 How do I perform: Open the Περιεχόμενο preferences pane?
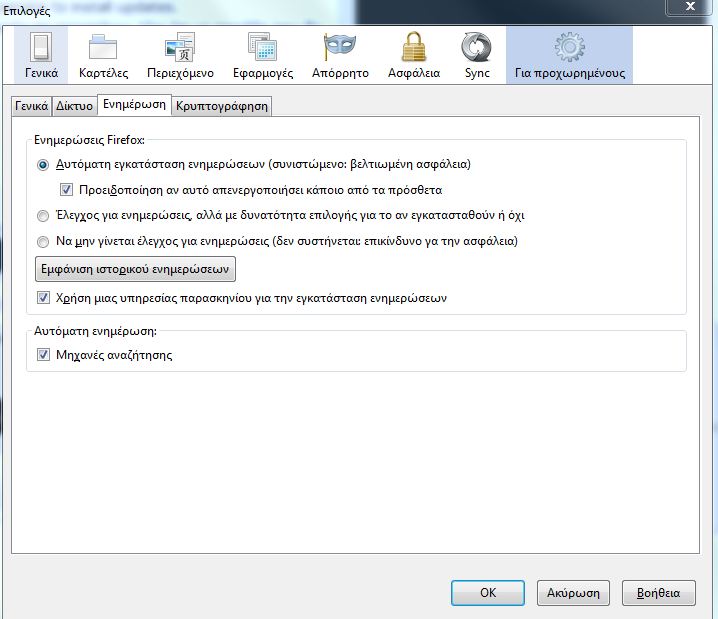tap(180, 55)
